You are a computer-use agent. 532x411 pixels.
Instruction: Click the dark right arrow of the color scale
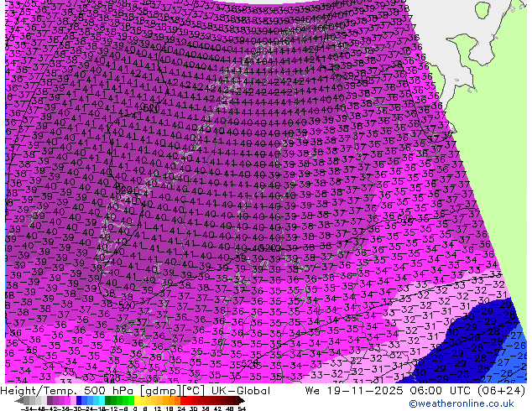[x=242, y=401]
